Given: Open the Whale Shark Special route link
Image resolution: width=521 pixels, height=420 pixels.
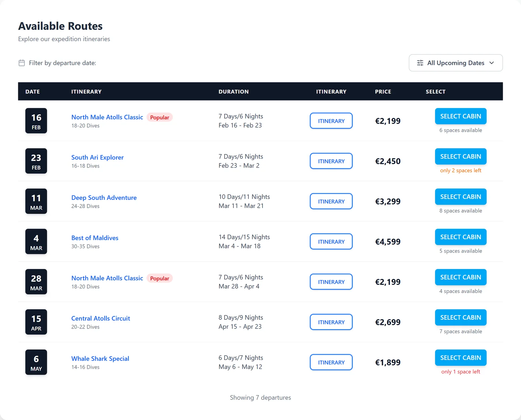Looking at the screenshot, I should pos(100,359).
